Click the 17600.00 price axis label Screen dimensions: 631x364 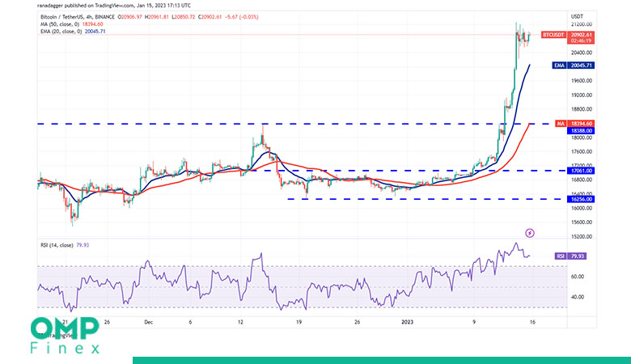pyautogui.click(x=581, y=151)
